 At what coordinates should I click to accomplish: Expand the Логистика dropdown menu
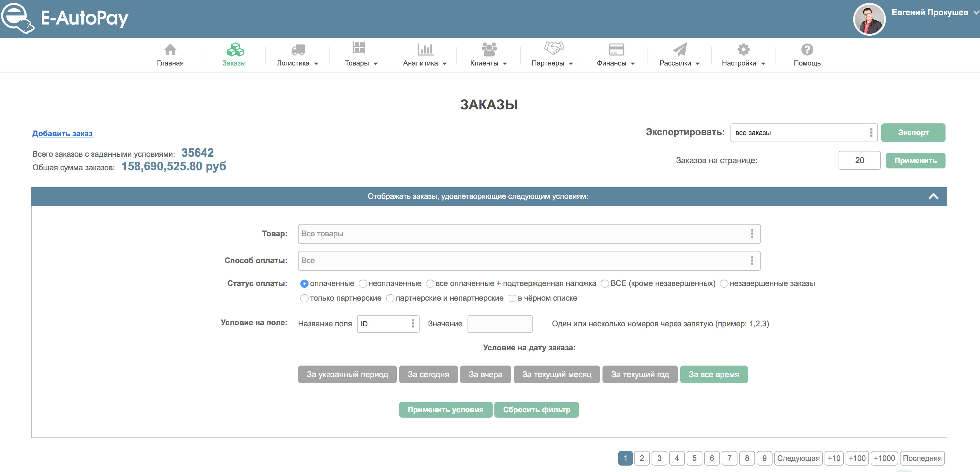(297, 63)
